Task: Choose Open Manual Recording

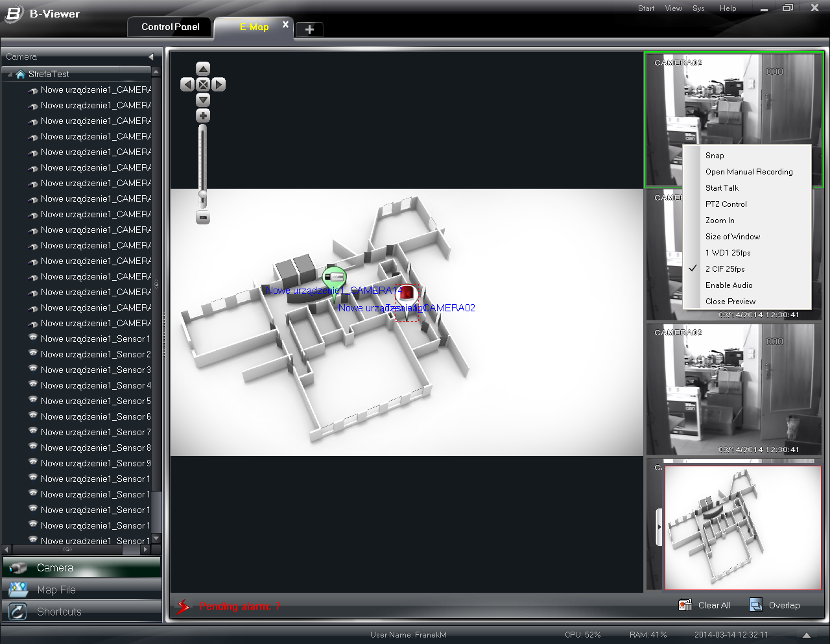Action: (749, 172)
